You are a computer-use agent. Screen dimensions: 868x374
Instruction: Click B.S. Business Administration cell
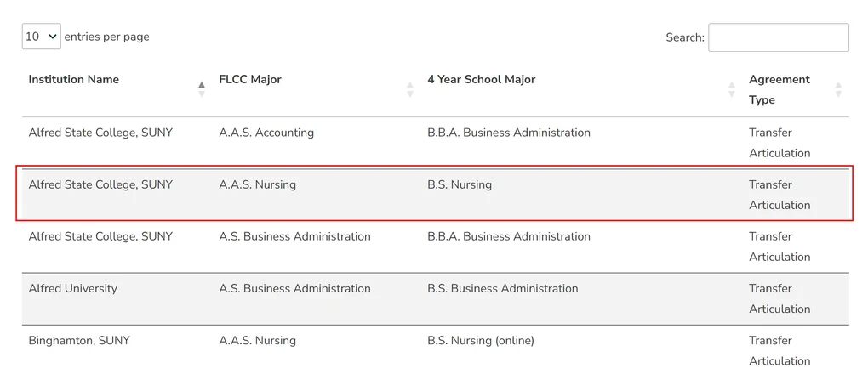[503, 289]
